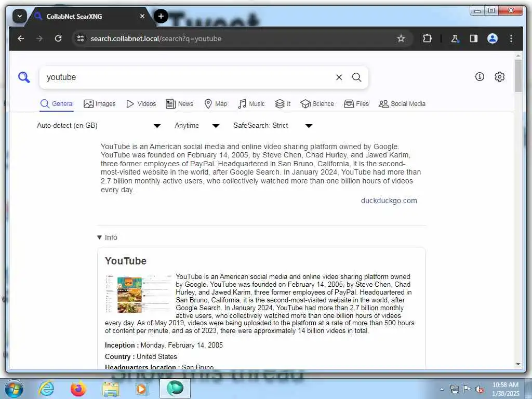This screenshot has height=399, width=532.
Task: Switch to Music category
Action: click(x=251, y=104)
